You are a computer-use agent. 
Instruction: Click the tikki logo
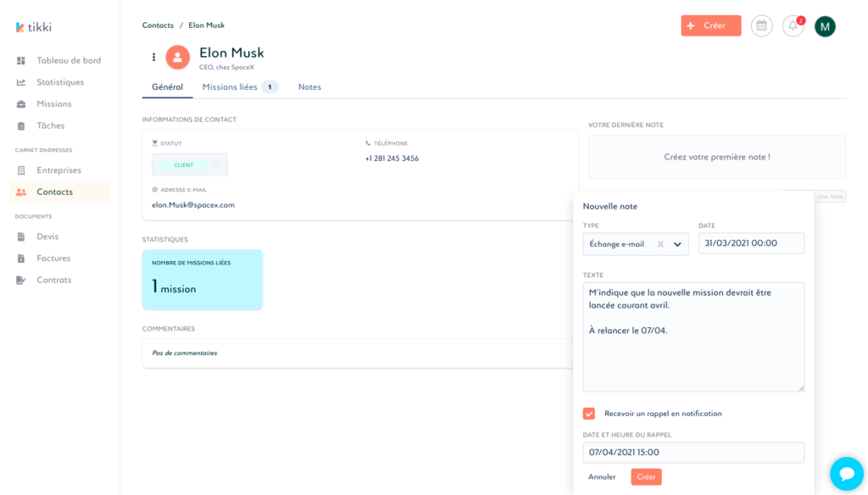tap(34, 27)
